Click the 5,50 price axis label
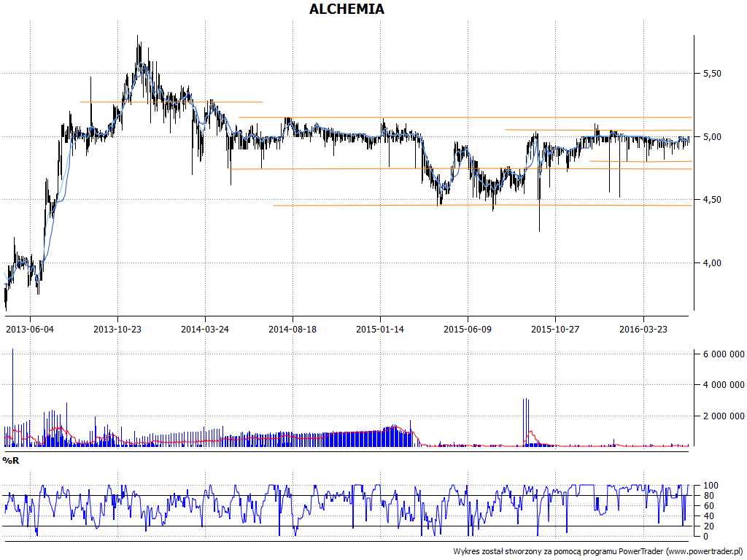The height and width of the screenshot is (560, 747). [x=712, y=74]
